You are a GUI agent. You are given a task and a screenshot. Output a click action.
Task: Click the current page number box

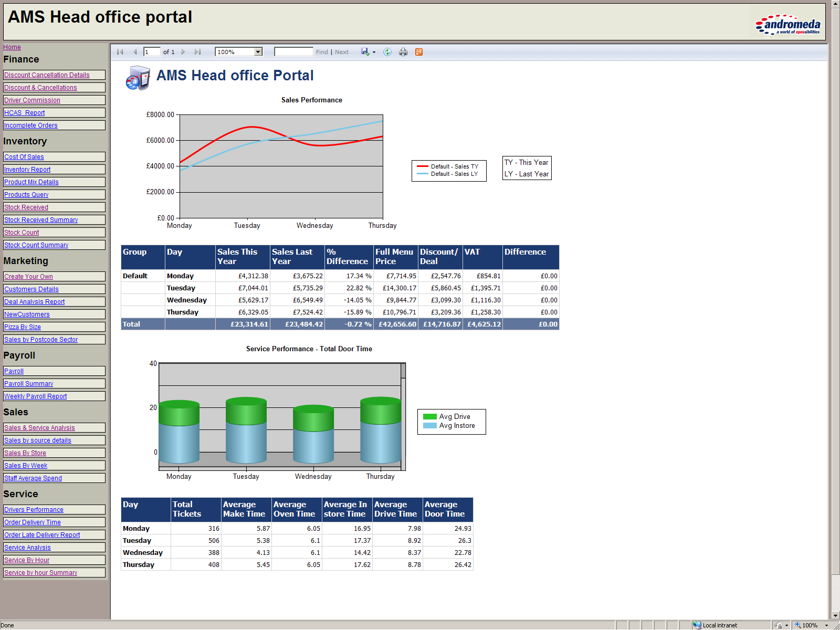tap(152, 52)
